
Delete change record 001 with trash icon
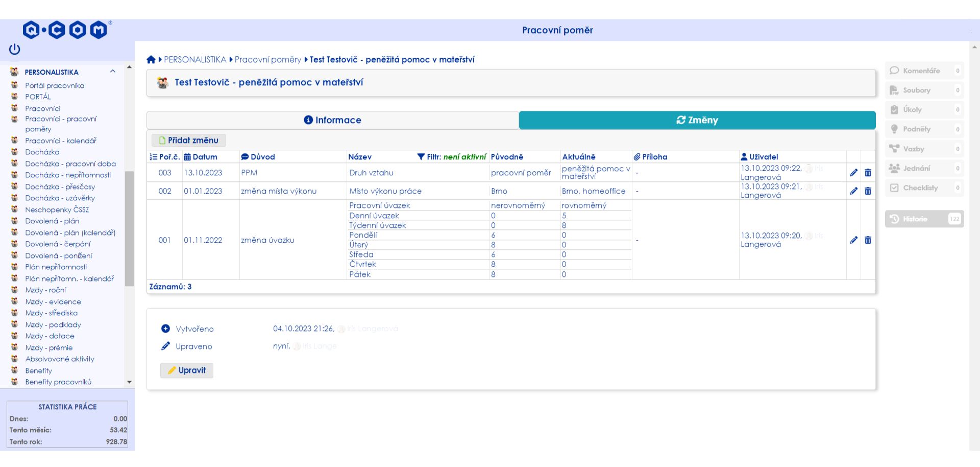point(868,240)
